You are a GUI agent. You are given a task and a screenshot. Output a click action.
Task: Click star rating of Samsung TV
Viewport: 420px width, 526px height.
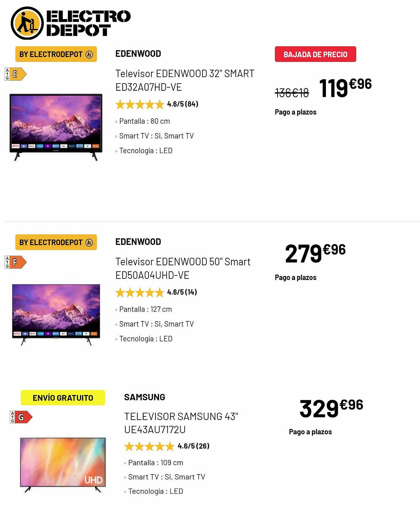click(149, 446)
